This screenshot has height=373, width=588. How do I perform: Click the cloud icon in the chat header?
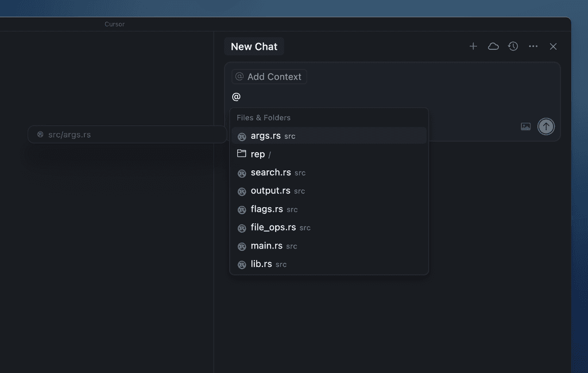(x=493, y=46)
